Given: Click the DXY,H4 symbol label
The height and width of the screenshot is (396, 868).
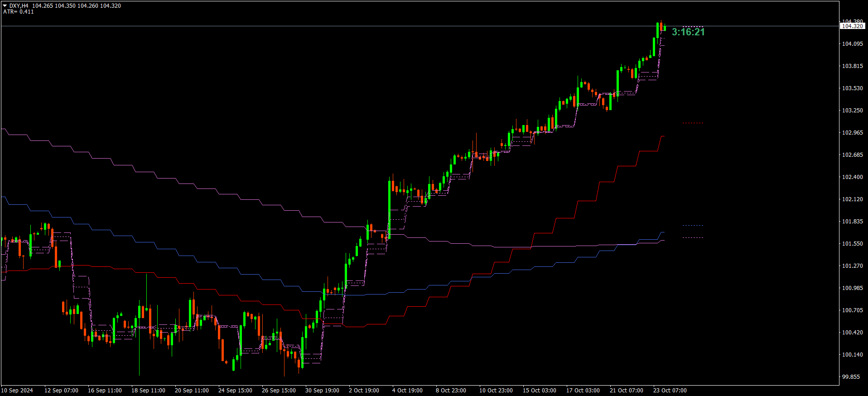Looking at the screenshot, I should (x=19, y=6).
